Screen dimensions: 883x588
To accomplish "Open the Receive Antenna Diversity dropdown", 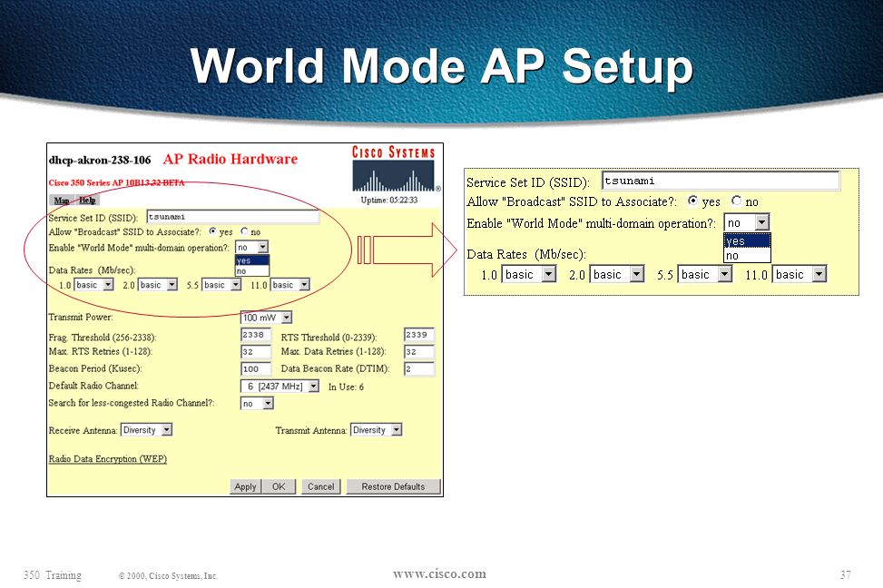I will tap(146, 430).
